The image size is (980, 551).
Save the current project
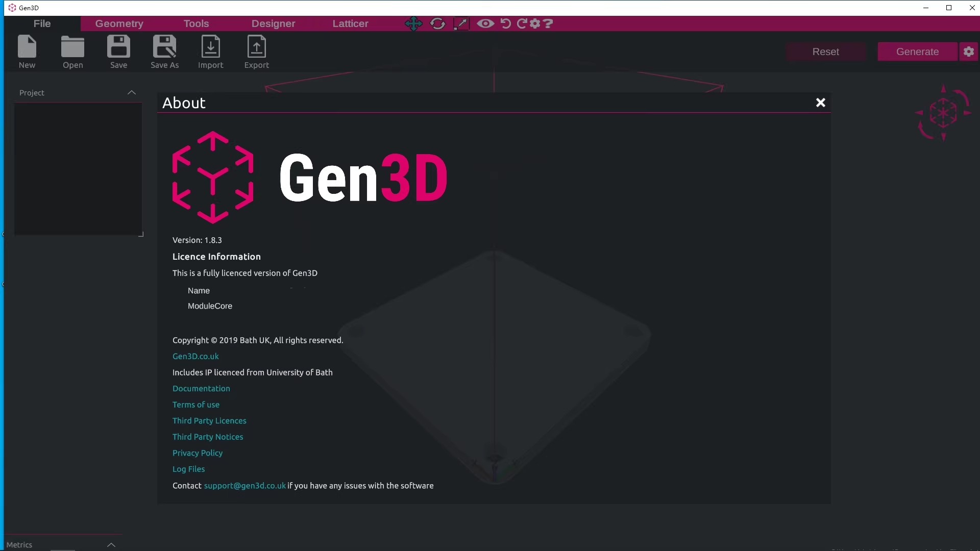click(x=118, y=52)
